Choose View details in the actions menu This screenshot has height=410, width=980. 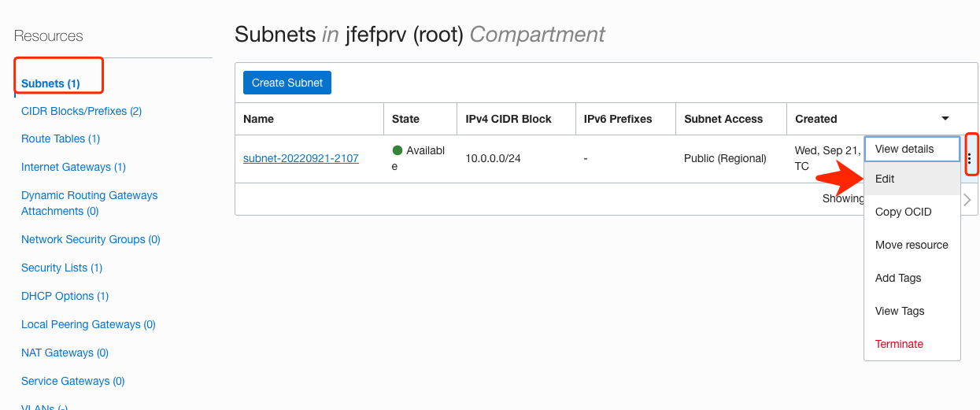click(904, 149)
